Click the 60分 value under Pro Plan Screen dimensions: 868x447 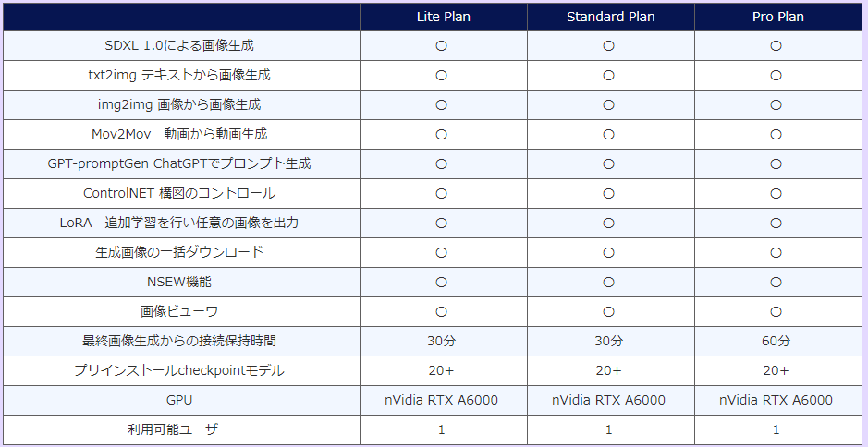coord(776,341)
